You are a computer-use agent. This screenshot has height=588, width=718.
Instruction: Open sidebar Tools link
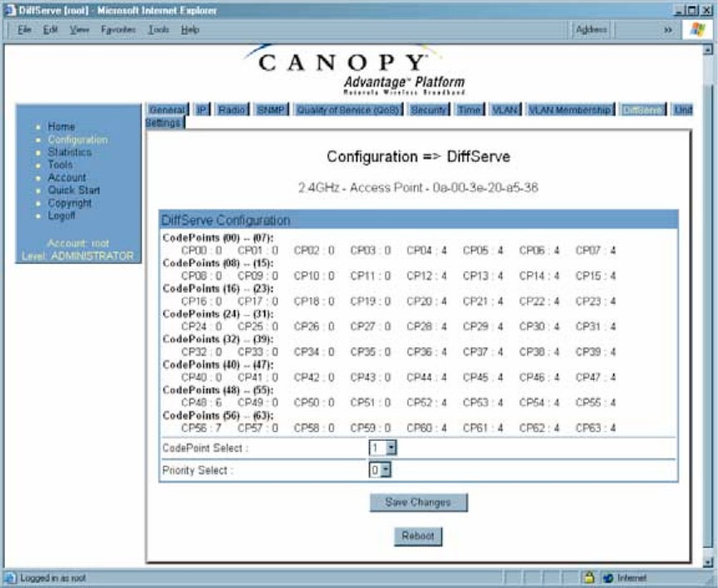60,164
